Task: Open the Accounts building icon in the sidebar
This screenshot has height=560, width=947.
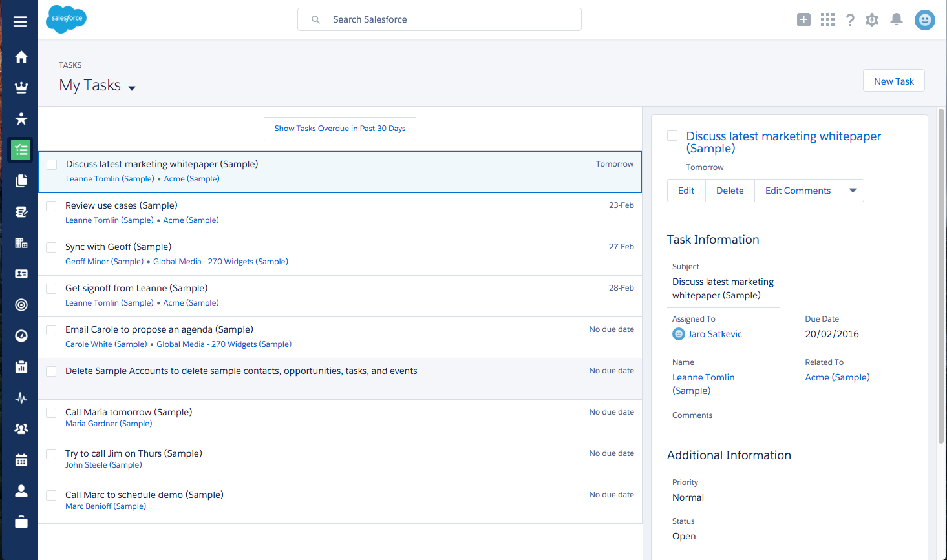Action: coord(21,243)
